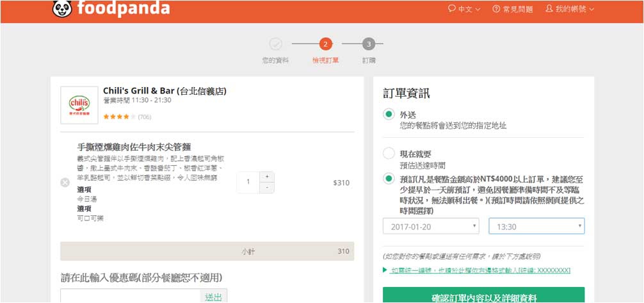Image resolution: width=644 pixels, height=303 pixels.
Task: Click the promo code input field
Action: point(130,296)
